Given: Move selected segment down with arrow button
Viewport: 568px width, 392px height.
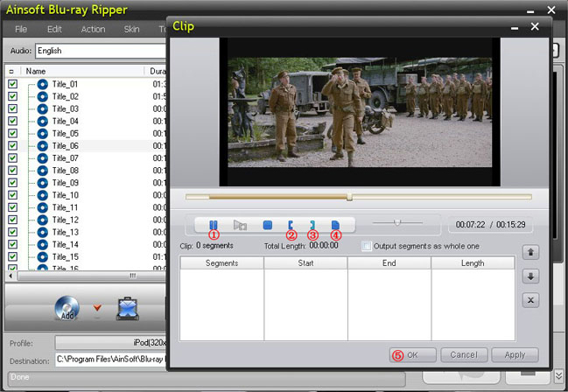Looking at the screenshot, I should [529, 276].
